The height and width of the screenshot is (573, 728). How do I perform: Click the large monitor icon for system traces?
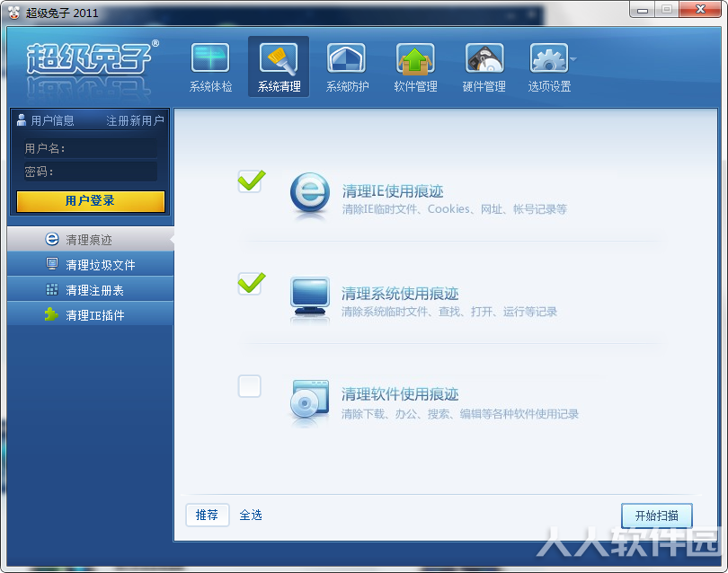click(x=310, y=297)
